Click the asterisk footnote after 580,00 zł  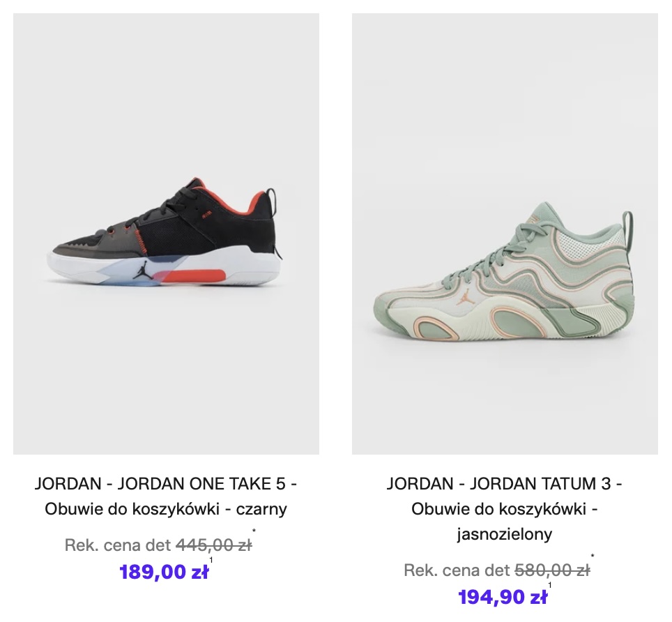click(x=593, y=557)
